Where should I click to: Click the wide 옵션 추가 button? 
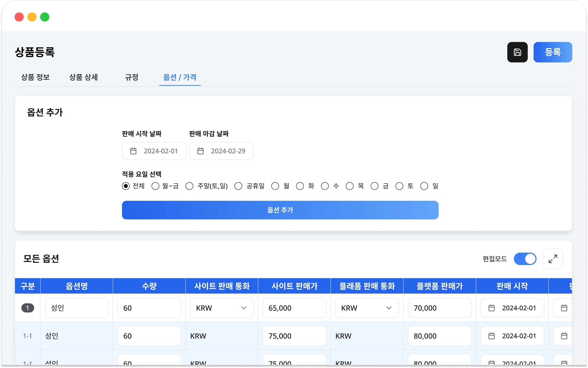coord(280,210)
